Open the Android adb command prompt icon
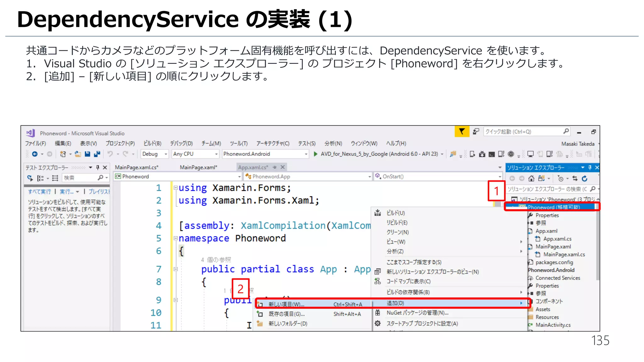This screenshot has height=362, width=644. click(492, 154)
